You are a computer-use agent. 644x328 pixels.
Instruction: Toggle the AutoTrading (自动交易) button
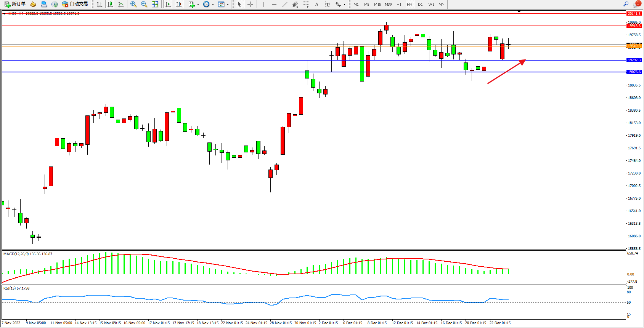(75, 4)
